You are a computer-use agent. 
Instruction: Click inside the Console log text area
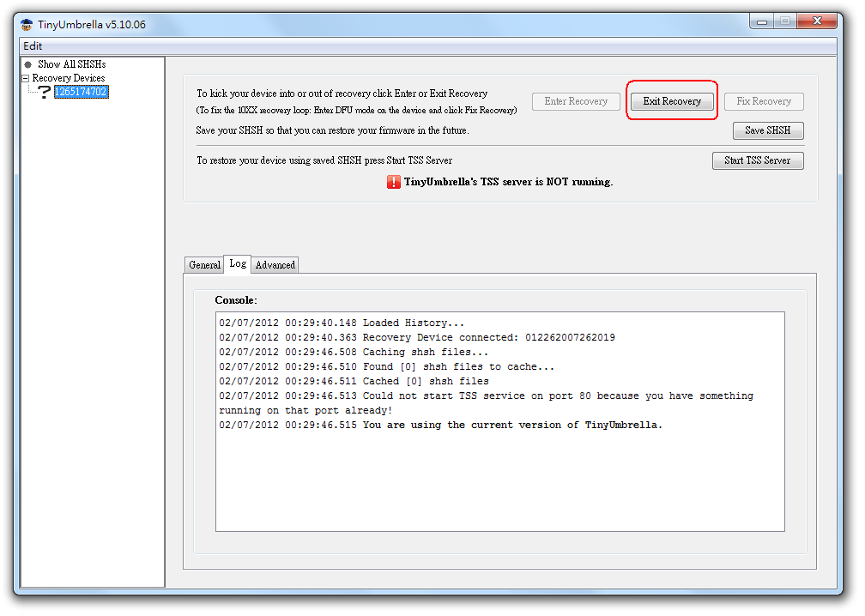[x=499, y=422]
